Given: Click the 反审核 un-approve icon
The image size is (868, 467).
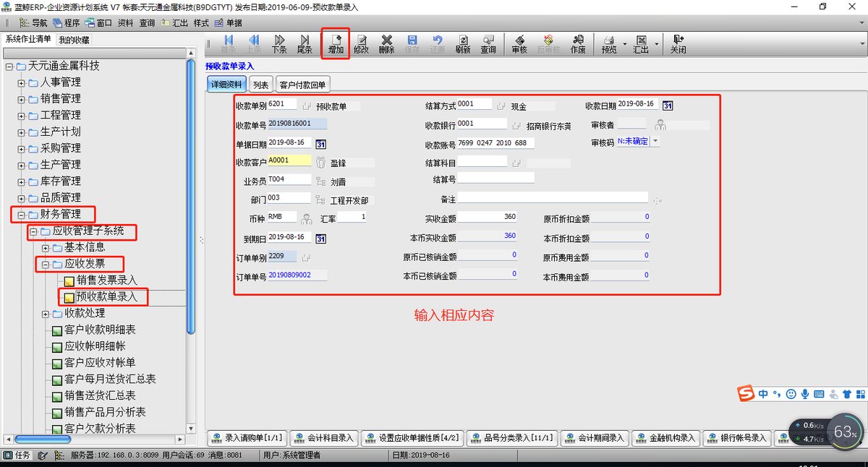Looking at the screenshot, I should (549, 44).
